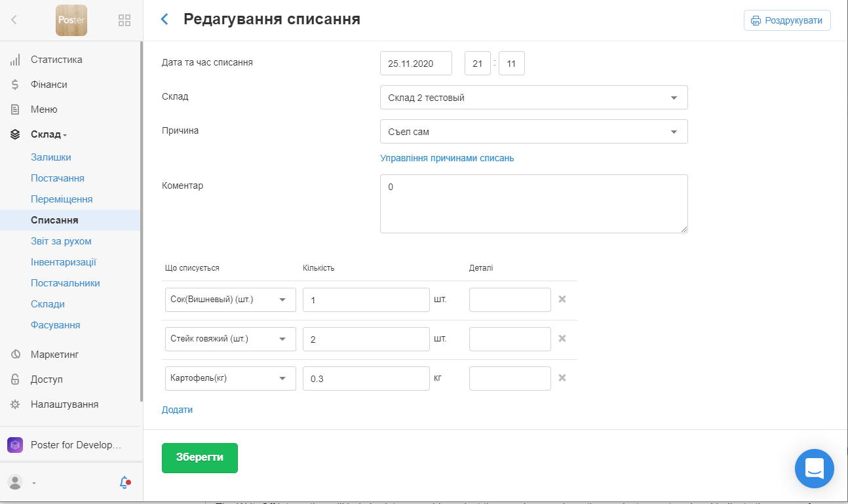Open Маркетинг section
The image size is (848, 504).
pyautogui.click(x=54, y=355)
